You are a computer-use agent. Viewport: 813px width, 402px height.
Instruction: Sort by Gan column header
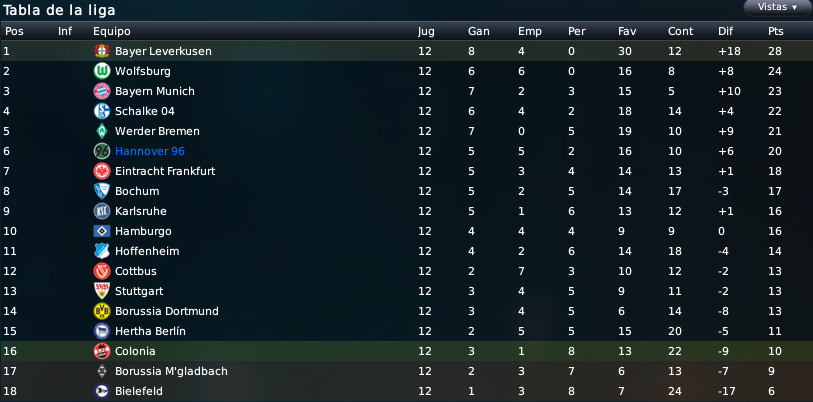[479, 31]
